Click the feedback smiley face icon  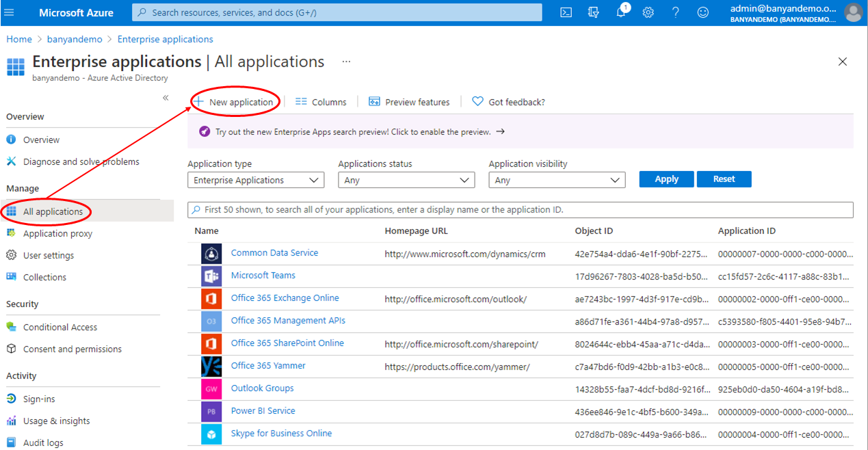pyautogui.click(x=703, y=12)
